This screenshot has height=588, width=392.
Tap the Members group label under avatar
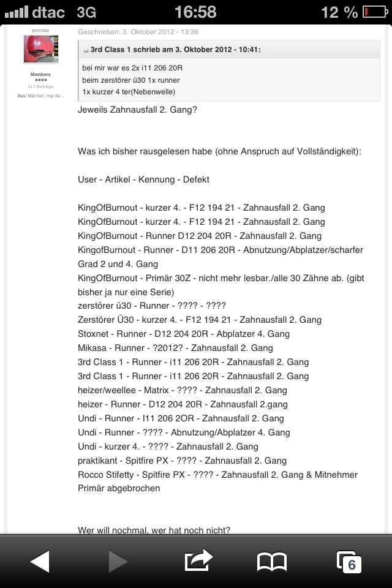[x=40, y=74]
